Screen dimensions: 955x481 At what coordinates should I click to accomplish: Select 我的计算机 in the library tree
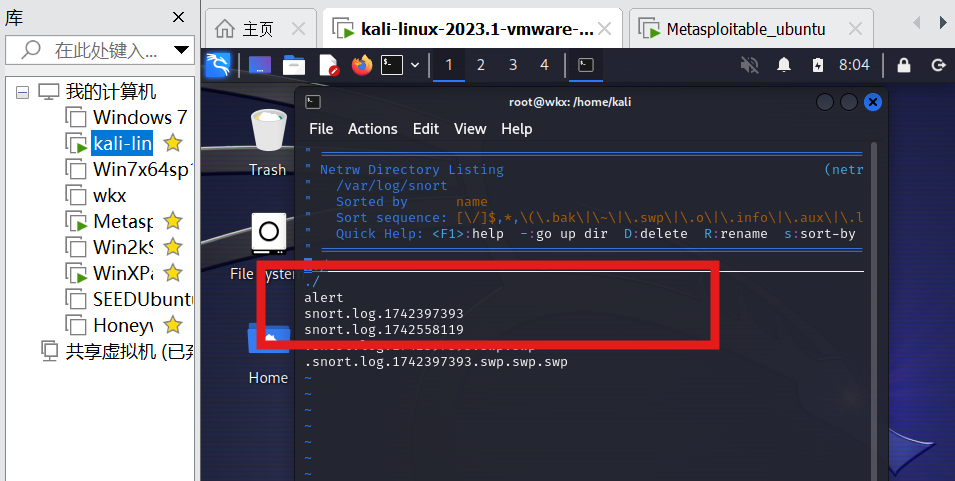point(111,92)
